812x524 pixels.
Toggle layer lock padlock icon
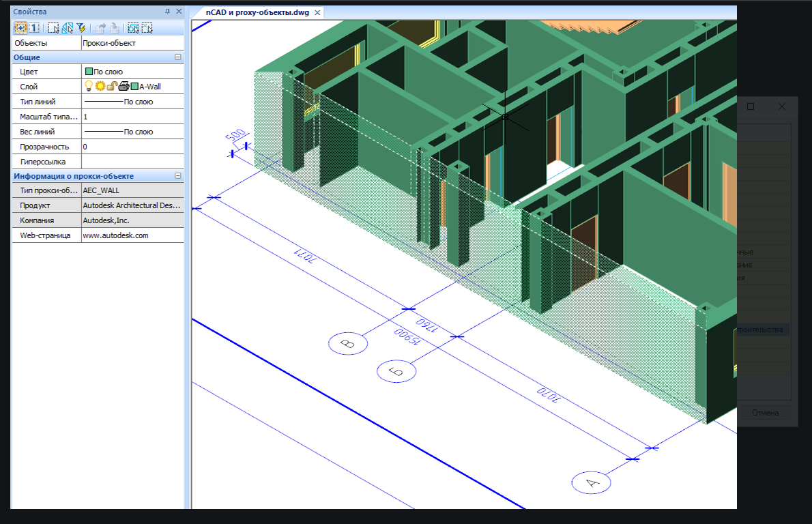(111, 86)
